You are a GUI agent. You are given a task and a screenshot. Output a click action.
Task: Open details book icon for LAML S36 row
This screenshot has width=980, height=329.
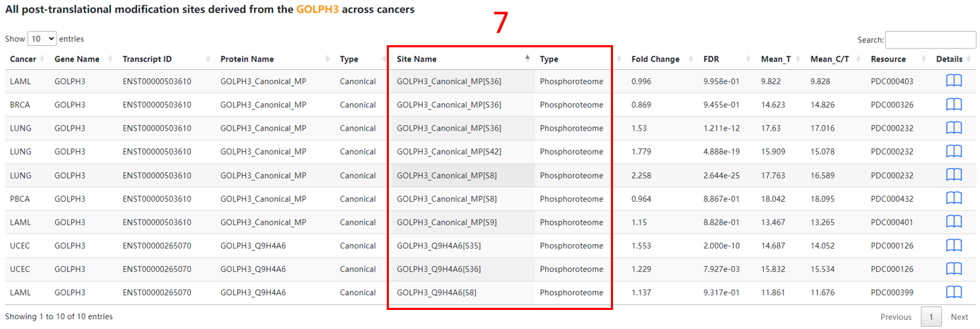(x=954, y=81)
